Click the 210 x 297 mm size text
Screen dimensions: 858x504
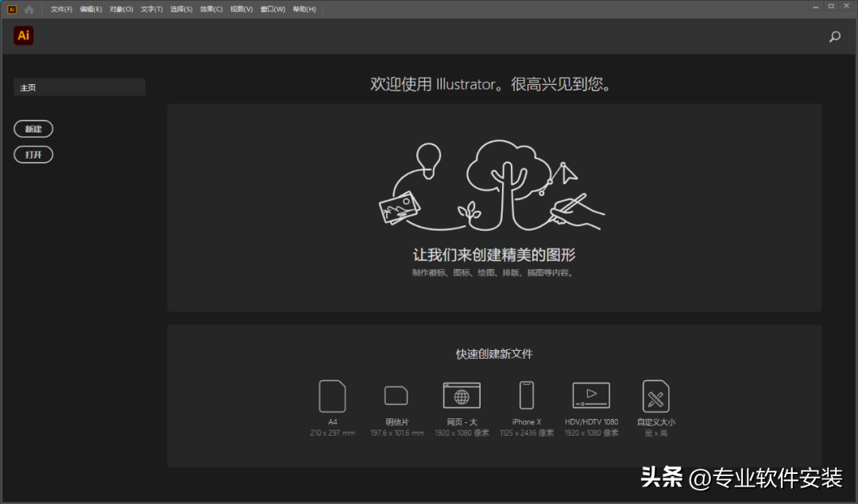pyautogui.click(x=332, y=433)
